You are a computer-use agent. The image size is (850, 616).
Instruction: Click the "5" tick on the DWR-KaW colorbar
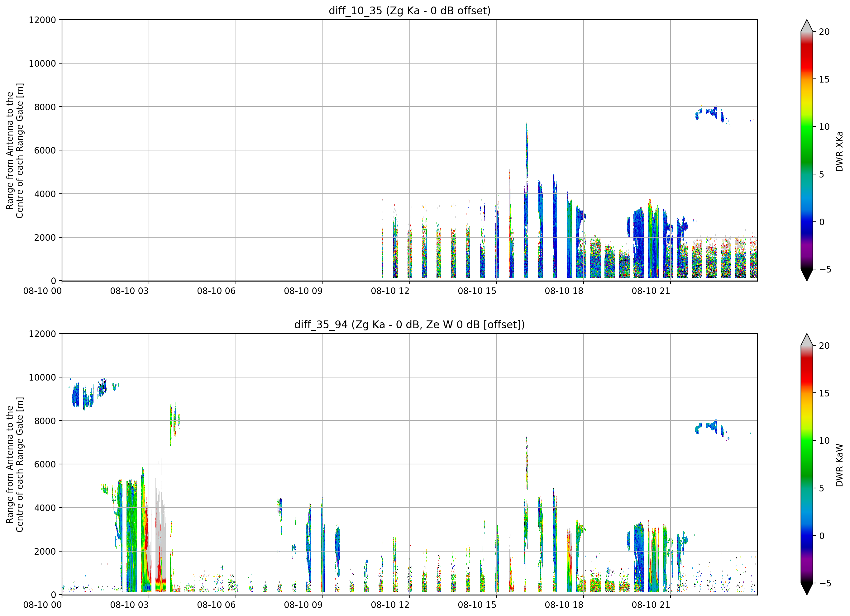[x=822, y=488]
